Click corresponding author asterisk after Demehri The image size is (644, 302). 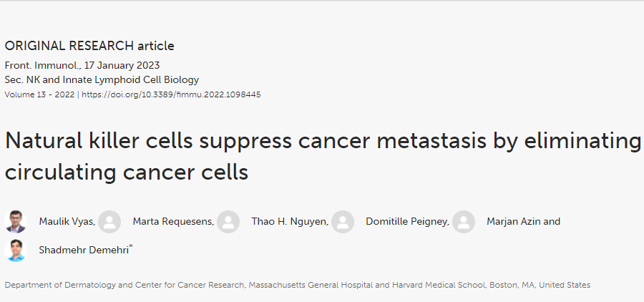[131, 247]
